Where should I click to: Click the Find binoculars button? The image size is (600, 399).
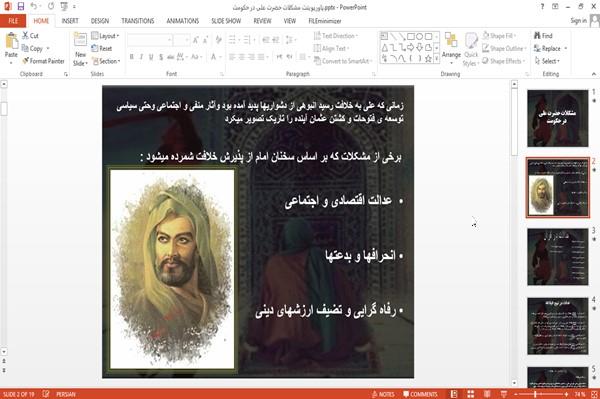[543, 36]
